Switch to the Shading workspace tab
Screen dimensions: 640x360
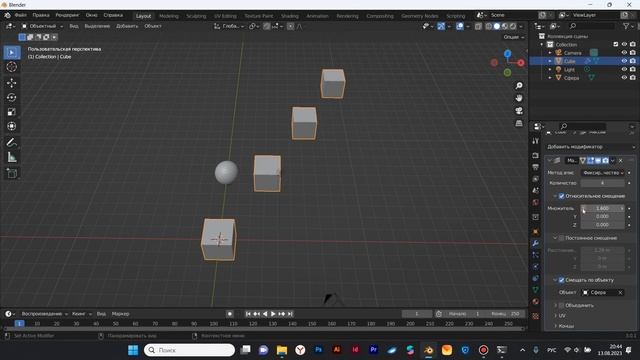[x=289, y=16]
